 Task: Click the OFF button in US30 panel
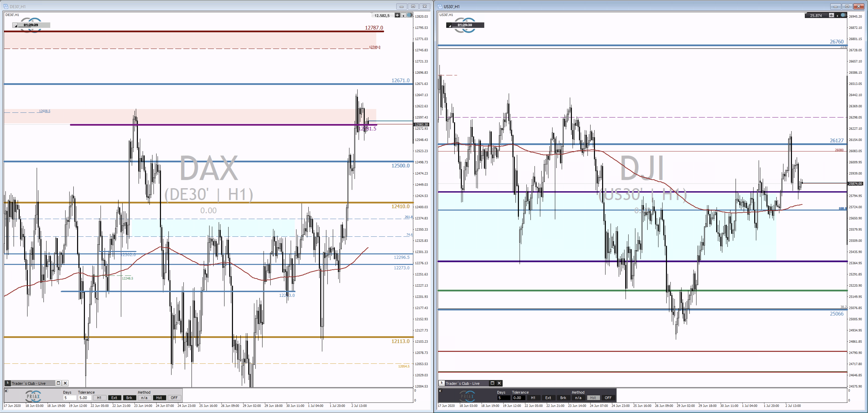pos(608,398)
